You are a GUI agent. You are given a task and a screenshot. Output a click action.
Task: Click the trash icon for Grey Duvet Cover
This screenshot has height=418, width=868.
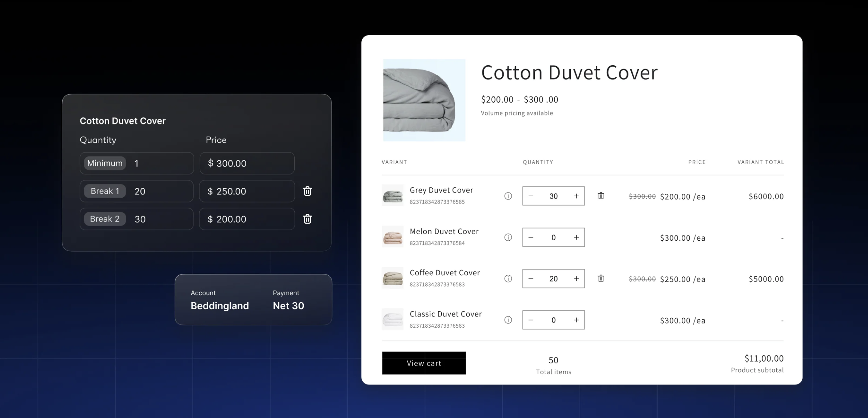coord(601,196)
